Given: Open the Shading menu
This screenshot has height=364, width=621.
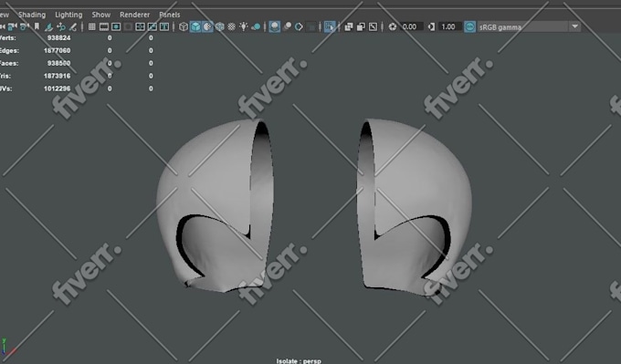Looking at the screenshot, I should coord(32,15).
